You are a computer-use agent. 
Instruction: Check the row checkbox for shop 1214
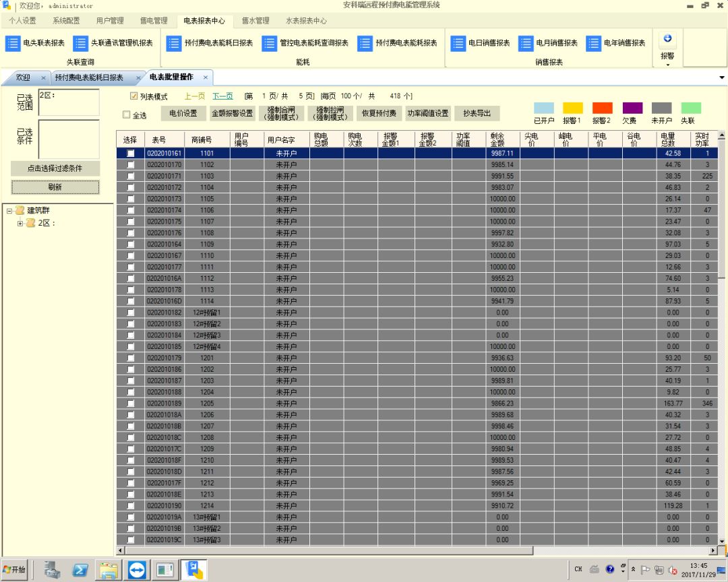click(131, 506)
